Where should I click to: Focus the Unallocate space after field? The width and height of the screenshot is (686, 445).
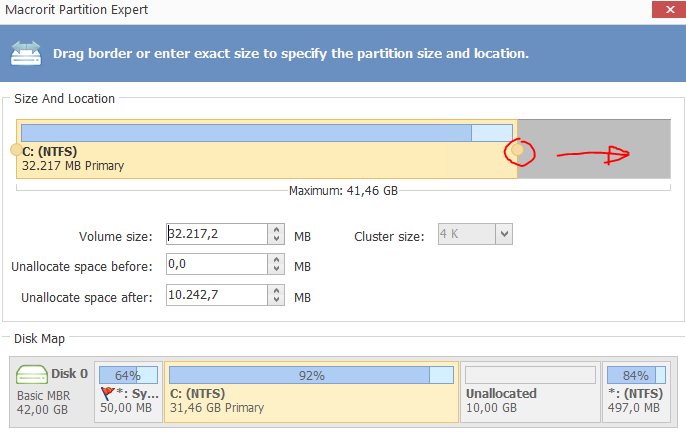[217, 295]
